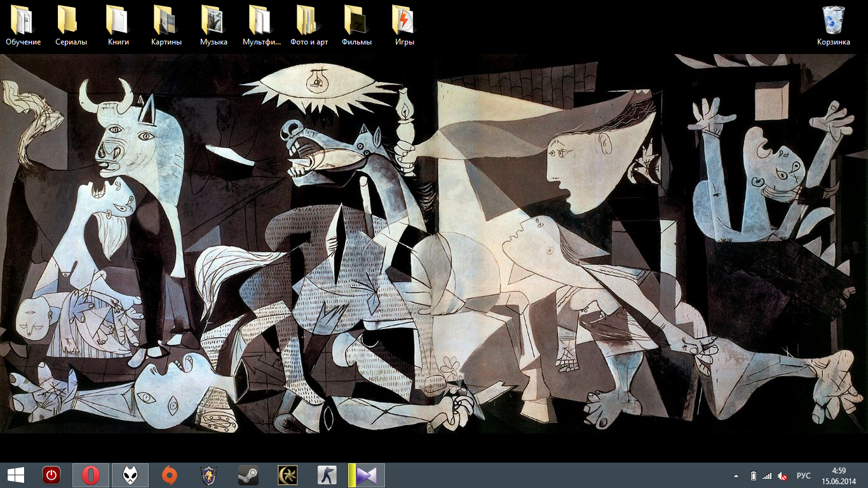
Task: Open the network signal tray icon
Action: click(x=767, y=476)
